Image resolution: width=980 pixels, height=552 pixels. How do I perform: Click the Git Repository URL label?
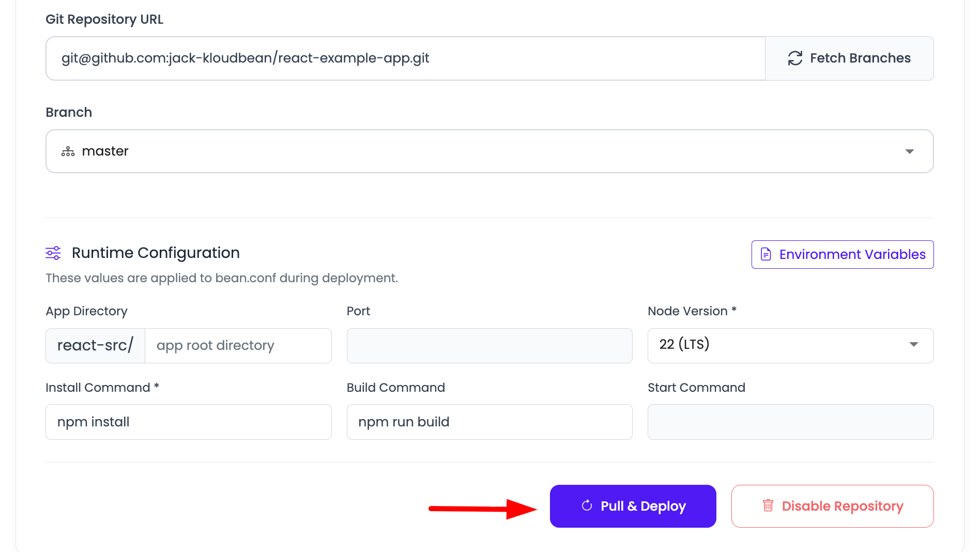104,19
